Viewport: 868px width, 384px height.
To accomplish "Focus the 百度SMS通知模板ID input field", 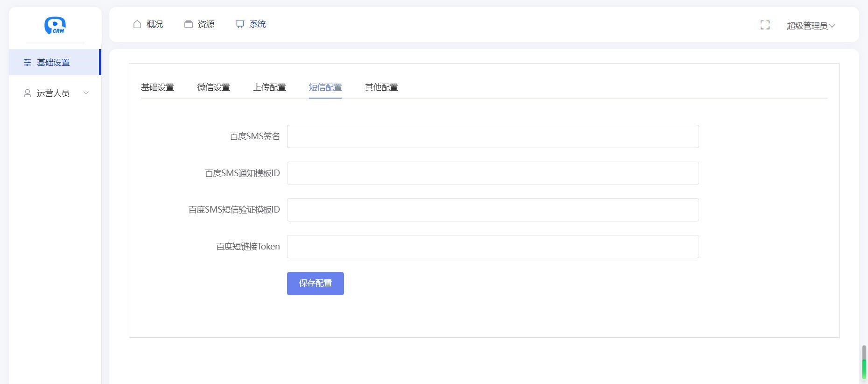I will click(x=493, y=173).
